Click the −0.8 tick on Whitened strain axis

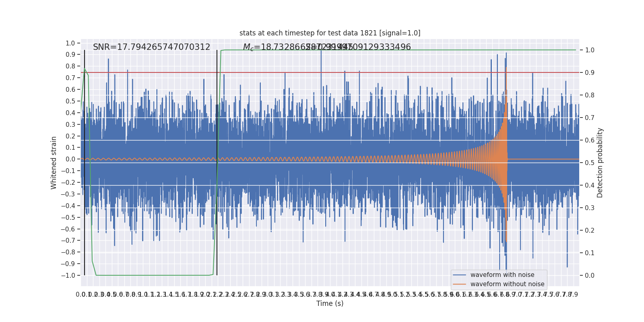(68, 252)
